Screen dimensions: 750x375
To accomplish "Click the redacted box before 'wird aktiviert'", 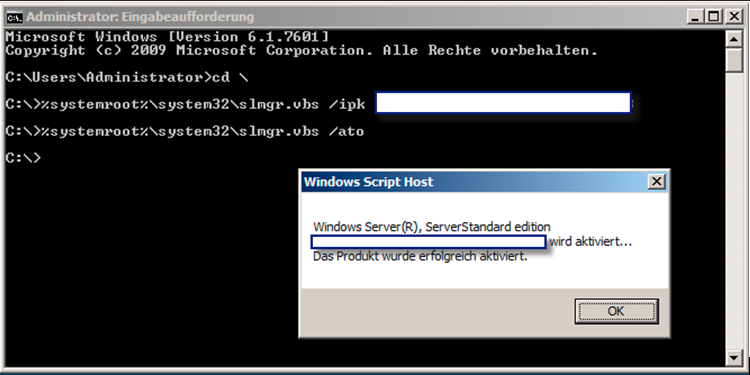I will pos(429,242).
